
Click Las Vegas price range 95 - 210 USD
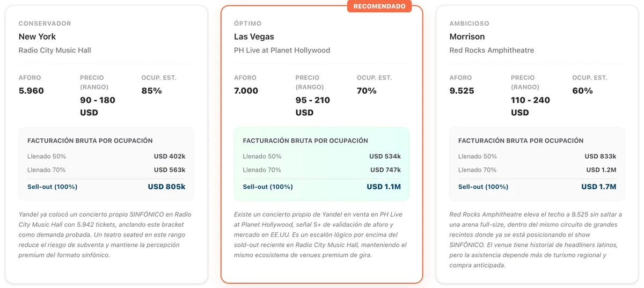(x=313, y=106)
